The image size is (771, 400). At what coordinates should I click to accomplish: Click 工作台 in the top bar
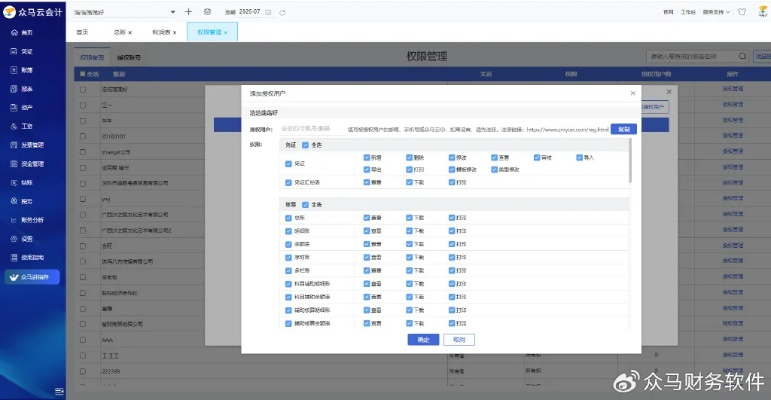pyautogui.click(x=688, y=12)
